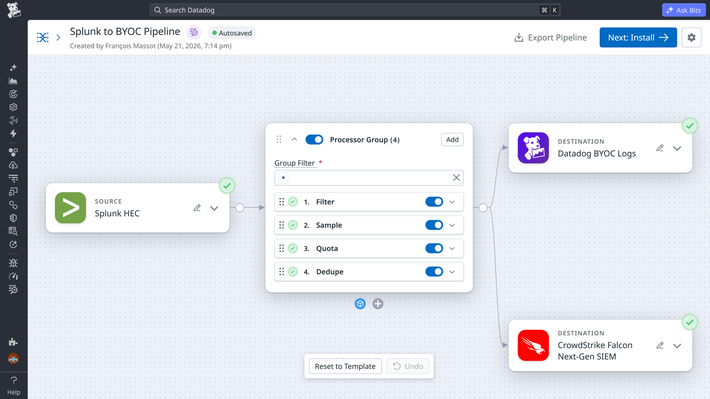This screenshot has width=710, height=399.
Task: Open the integrations puzzle sidebar icon
Action: coord(13,342)
